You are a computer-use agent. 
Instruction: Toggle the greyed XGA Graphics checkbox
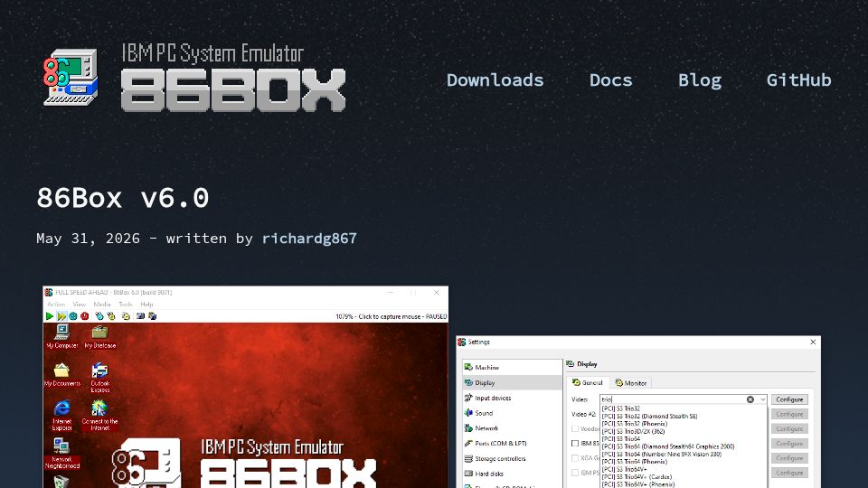click(x=575, y=458)
